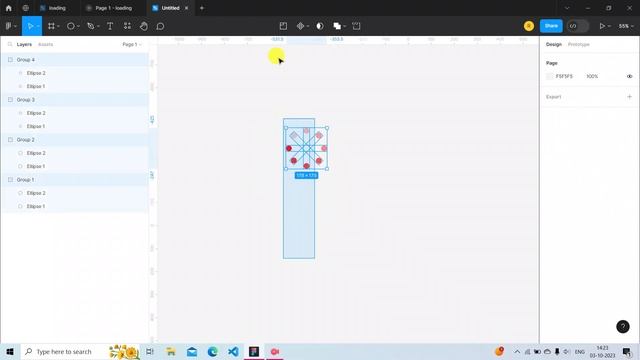Select Ellipse 2 under Group 4

click(74, 73)
